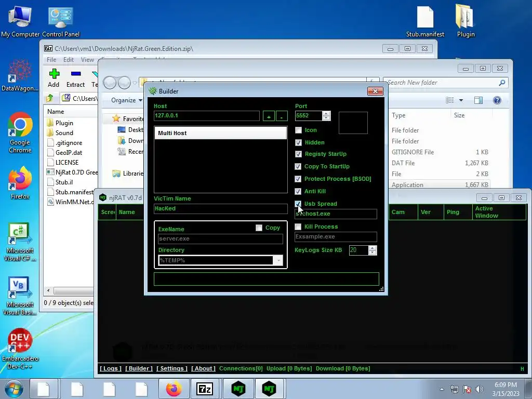Image resolution: width=532 pixels, height=399 pixels.
Task: Click the Host input field
Action: (206, 116)
